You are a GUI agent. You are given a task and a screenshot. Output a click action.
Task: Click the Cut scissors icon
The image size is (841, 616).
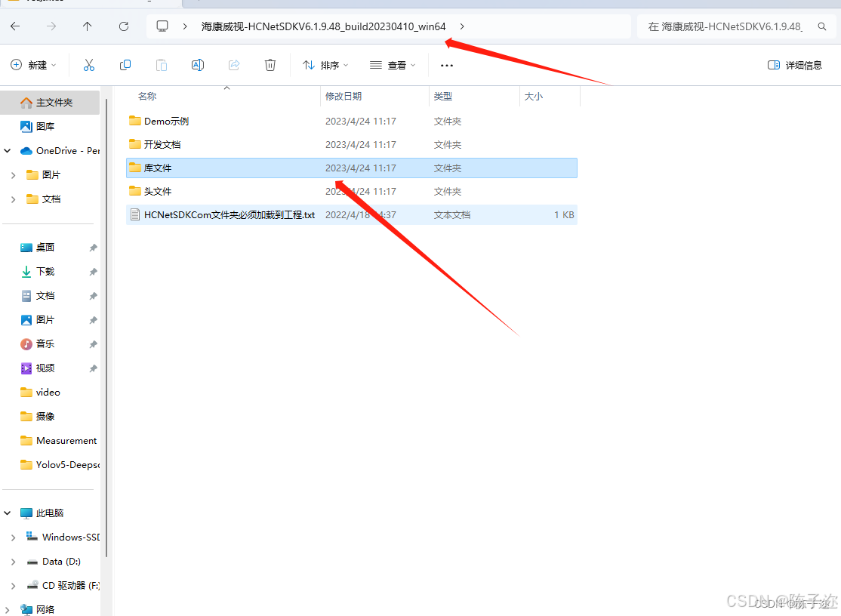[89, 65]
